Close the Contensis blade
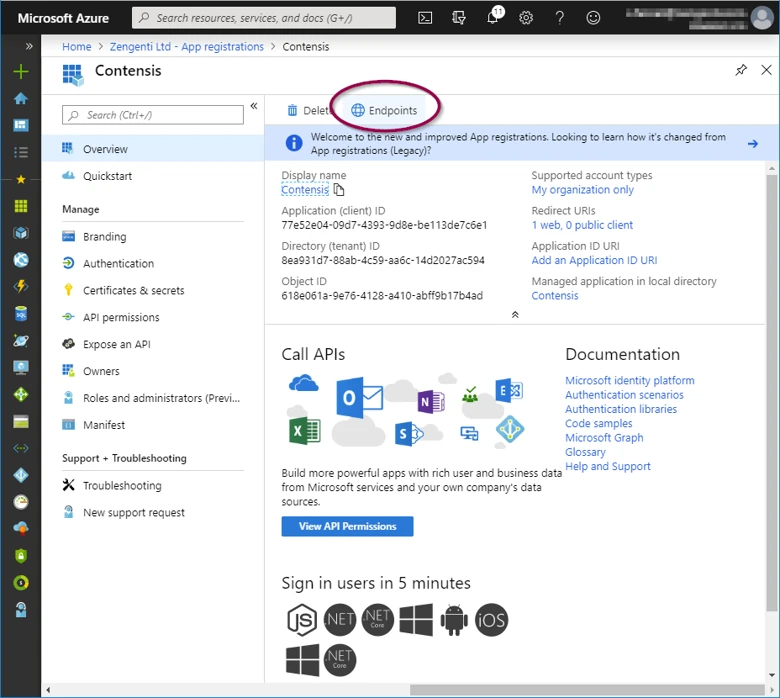The image size is (780, 698). [x=766, y=70]
